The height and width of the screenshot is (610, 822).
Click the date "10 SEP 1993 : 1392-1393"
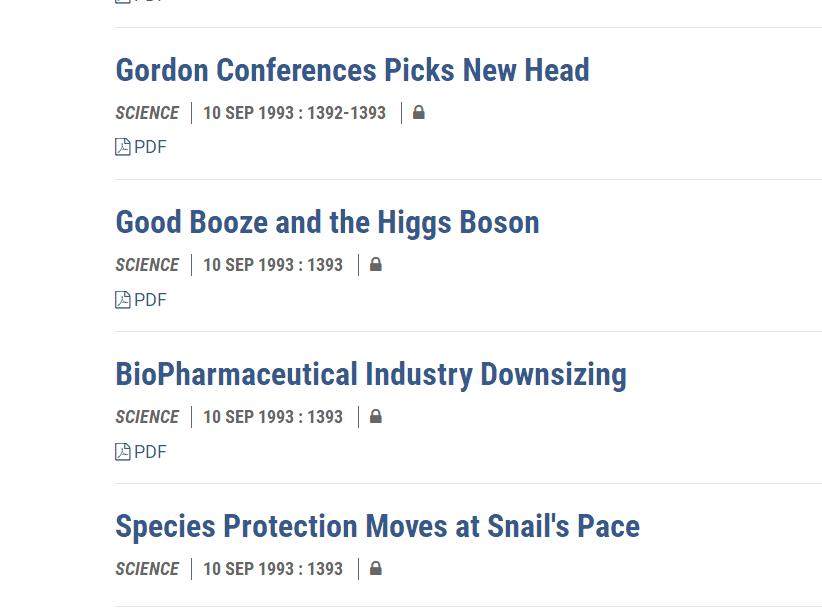point(294,113)
